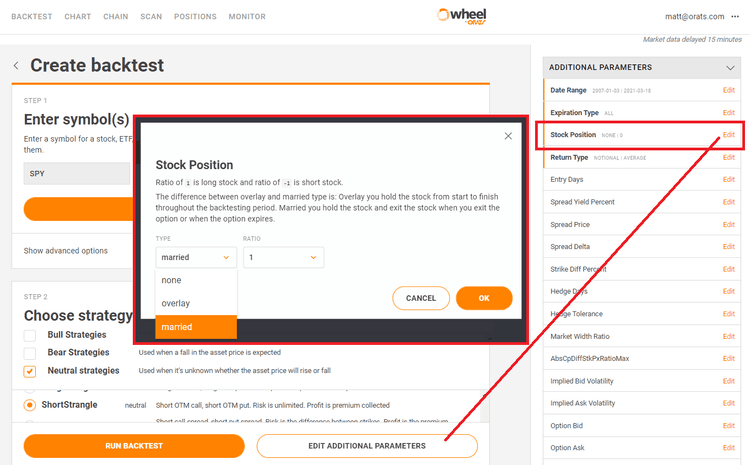The image size is (750, 465).
Task: Click Edit Additional Parameters button
Action: pyautogui.click(x=367, y=446)
